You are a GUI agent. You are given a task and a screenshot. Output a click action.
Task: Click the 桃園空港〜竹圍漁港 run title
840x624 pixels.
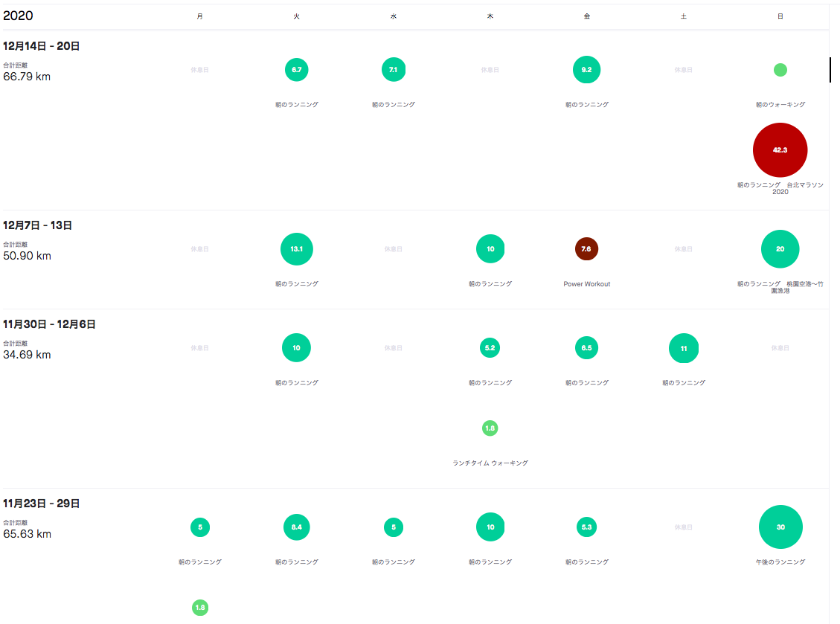point(804,285)
